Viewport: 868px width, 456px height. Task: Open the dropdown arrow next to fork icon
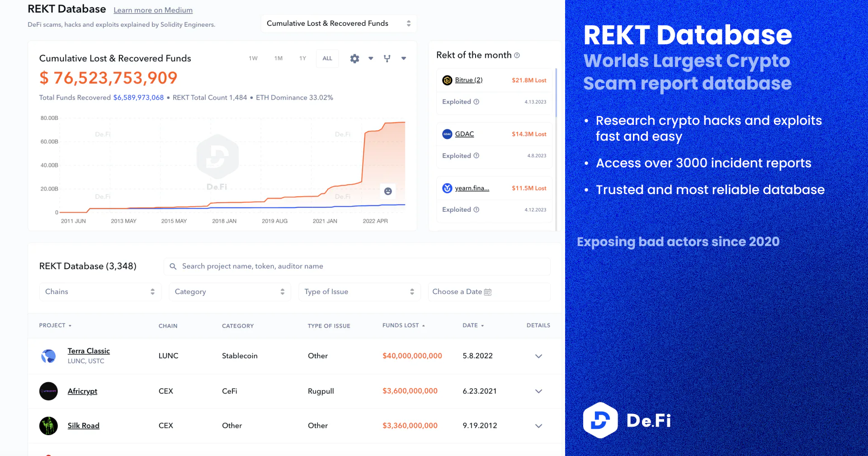click(x=404, y=58)
